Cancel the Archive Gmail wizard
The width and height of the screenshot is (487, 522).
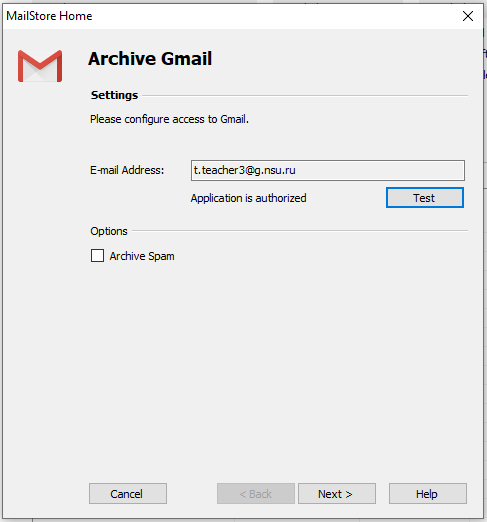(128, 494)
